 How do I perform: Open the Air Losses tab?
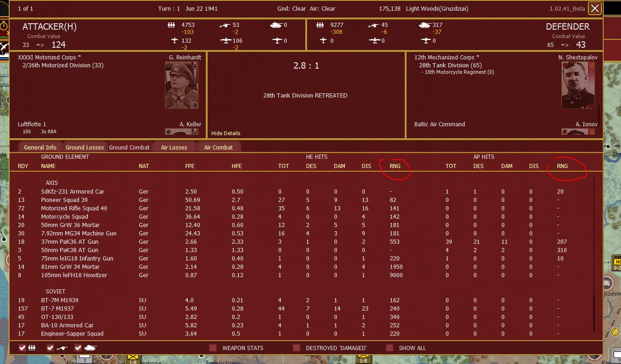tap(174, 147)
